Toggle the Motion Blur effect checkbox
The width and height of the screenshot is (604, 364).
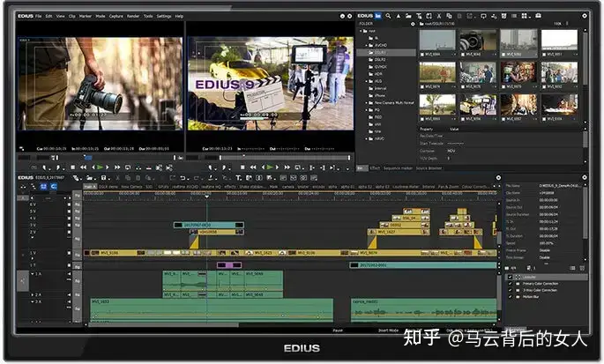coord(510,297)
